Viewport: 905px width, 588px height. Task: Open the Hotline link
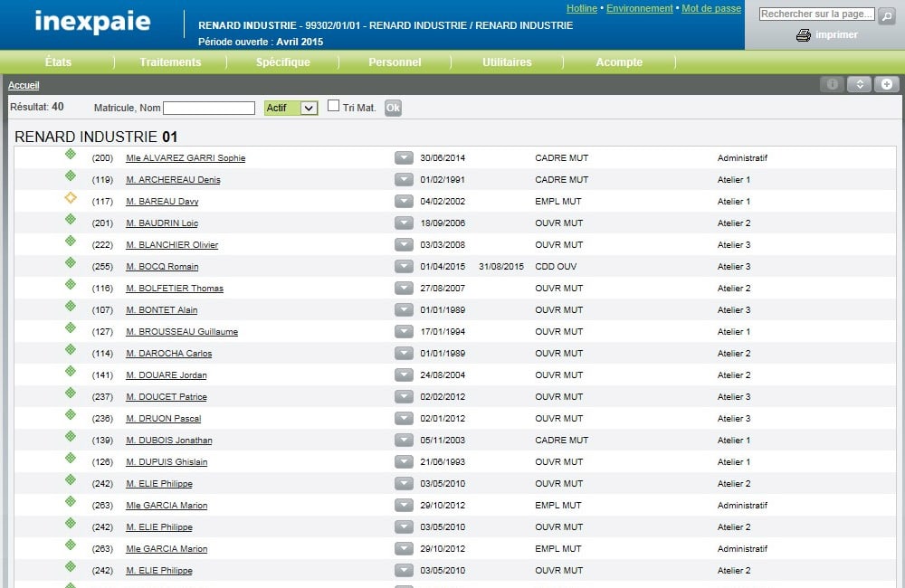click(582, 9)
